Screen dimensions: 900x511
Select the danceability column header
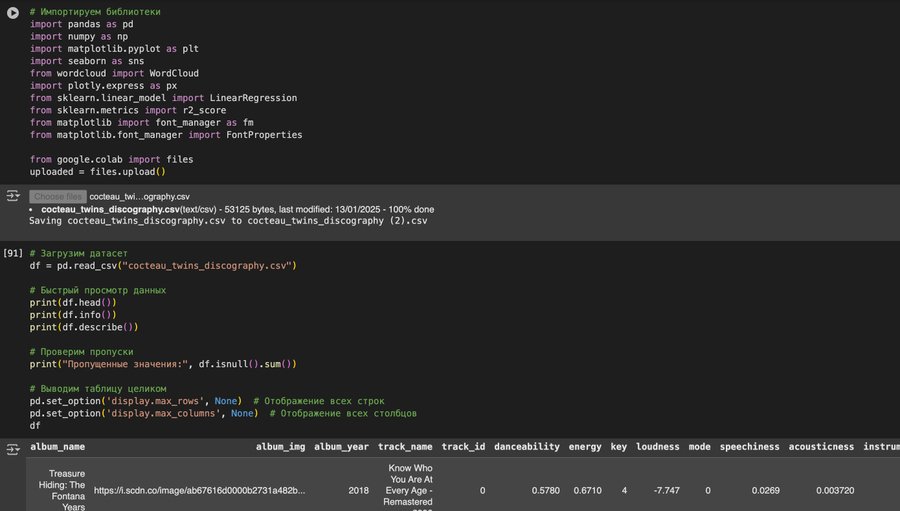pyautogui.click(x=526, y=446)
